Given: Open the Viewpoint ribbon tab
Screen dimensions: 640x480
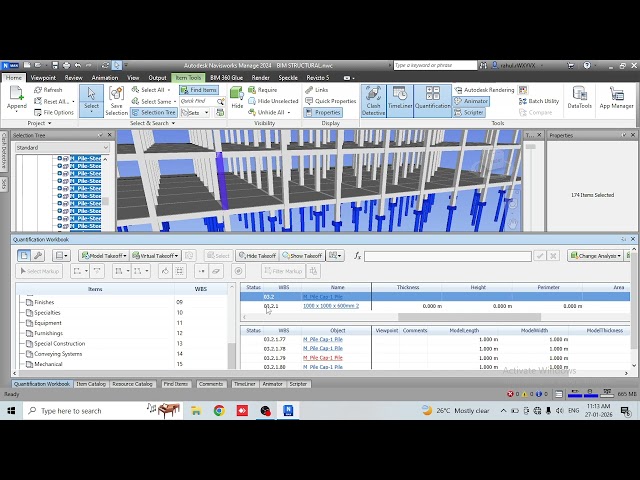Looking at the screenshot, I should click(43, 78).
